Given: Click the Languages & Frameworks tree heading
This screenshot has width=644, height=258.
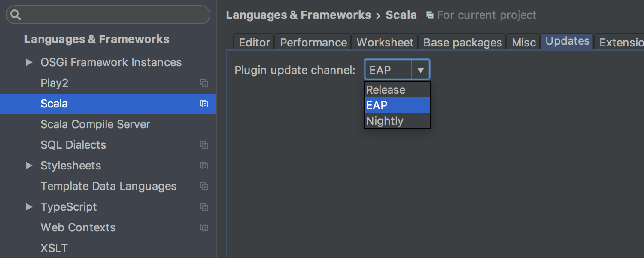Looking at the screenshot, I should pyautogui.click(x=97, y=39).
